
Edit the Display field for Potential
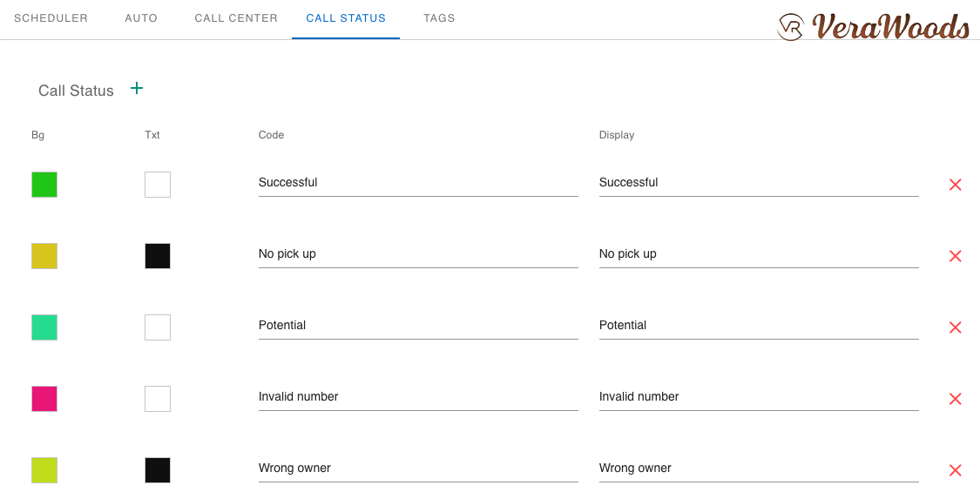[758, 326]
